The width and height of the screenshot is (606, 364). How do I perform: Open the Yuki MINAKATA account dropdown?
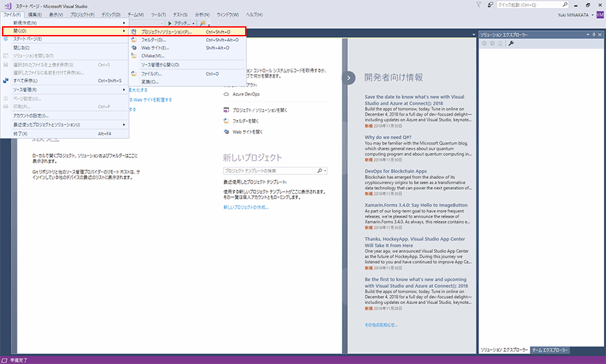[x=593, y=15]
